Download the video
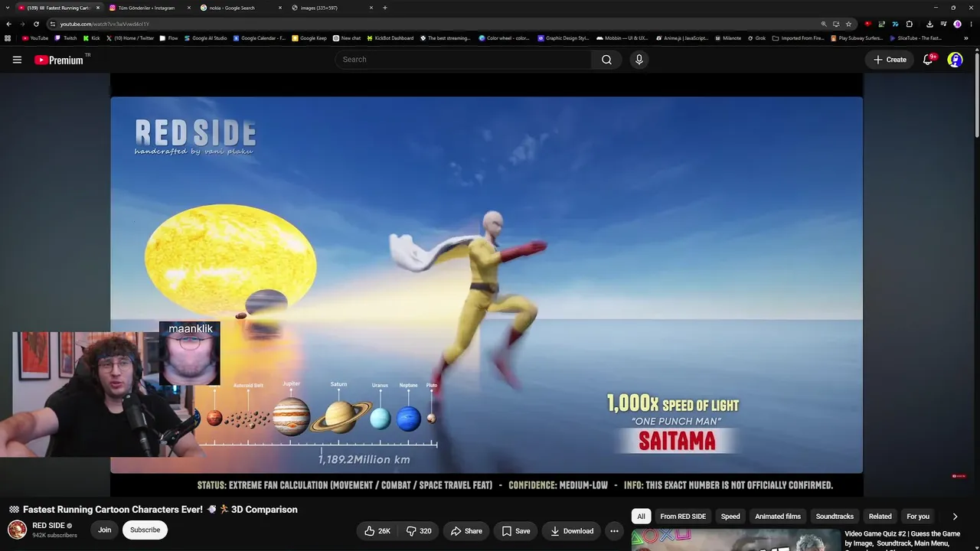This screenshot has height=551, width=980. (x=571, y=531)
